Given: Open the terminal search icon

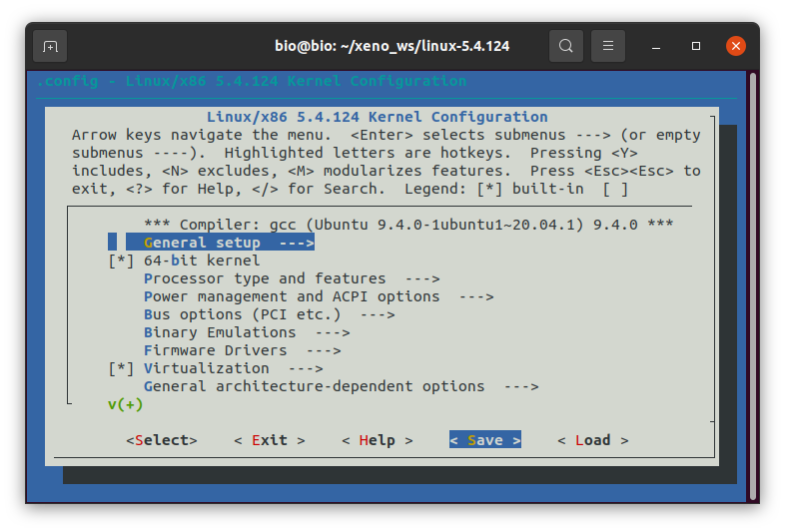Looking at the screenshot, I should coord(565,46).
